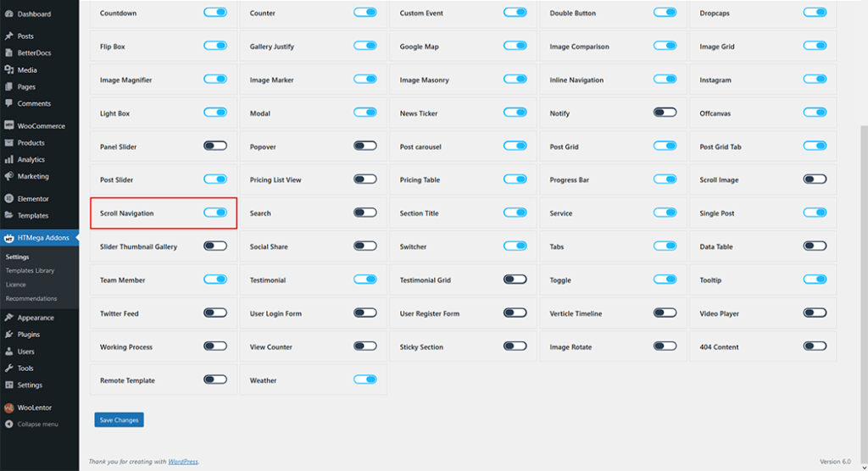Disable the Scroll Navigation toggle

click(215, 213)
